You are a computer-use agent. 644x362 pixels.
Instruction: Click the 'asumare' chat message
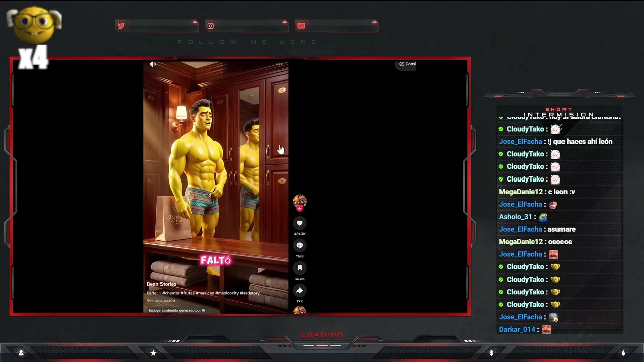tap(561, 229)
